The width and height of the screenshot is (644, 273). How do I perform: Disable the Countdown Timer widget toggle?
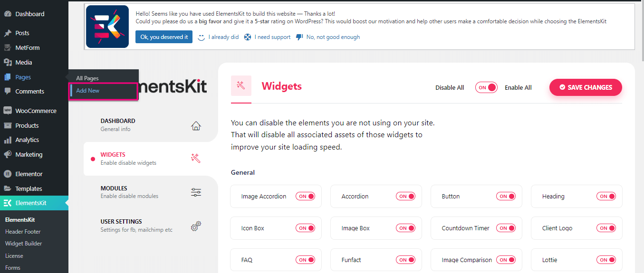coord(506,228)
